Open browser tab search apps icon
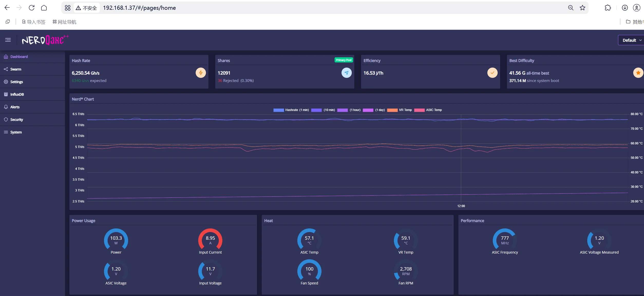Viewport: 644px width, 296px height. click(x=68, y=8)
